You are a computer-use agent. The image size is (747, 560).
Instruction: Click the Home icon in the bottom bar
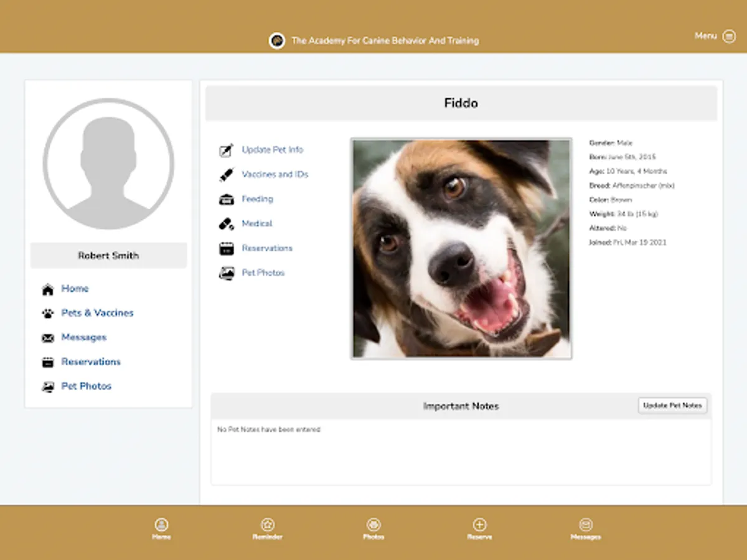(161, 525)
